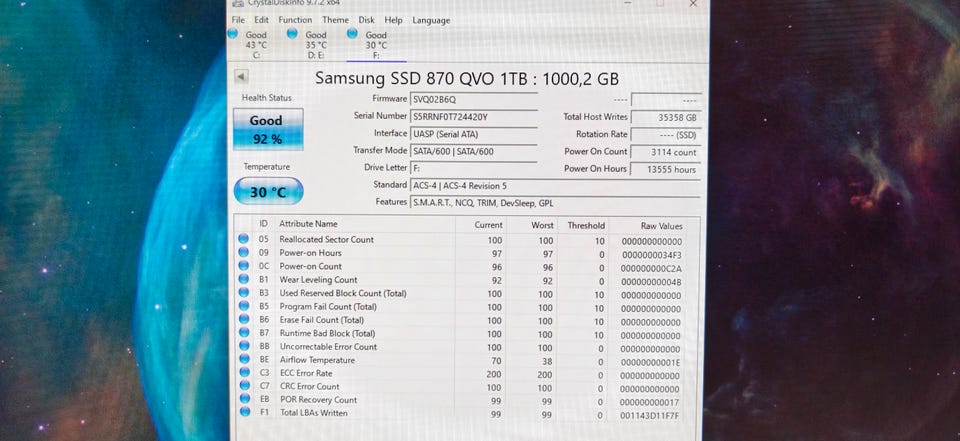The width and height of the screenshot is (960, 441).
Task: Click the previous disk arrow button
Action: point(241,77)
